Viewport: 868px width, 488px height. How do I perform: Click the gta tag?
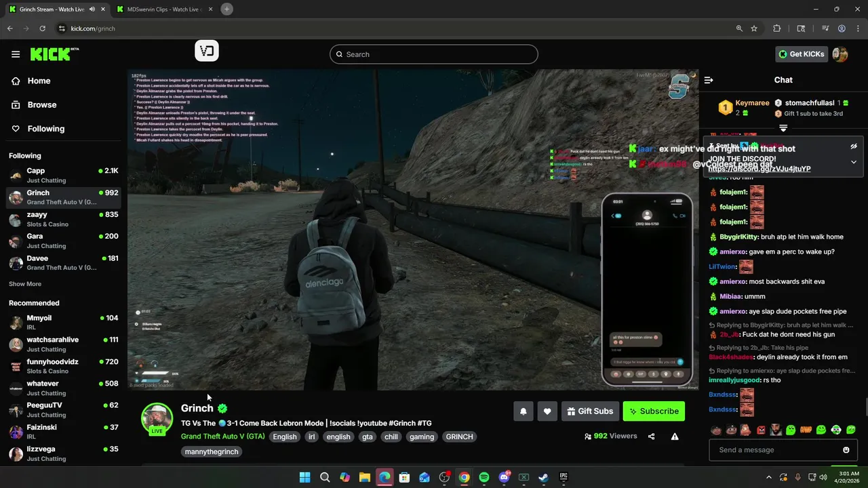(x=368, y=436)
